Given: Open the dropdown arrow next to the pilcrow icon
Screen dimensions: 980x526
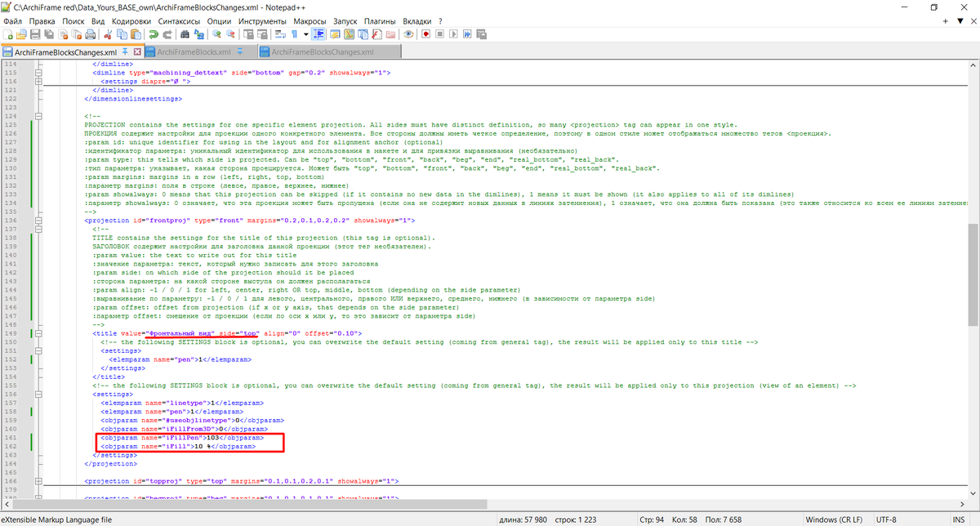Looking at the screenshot, I should coord(305,34).
